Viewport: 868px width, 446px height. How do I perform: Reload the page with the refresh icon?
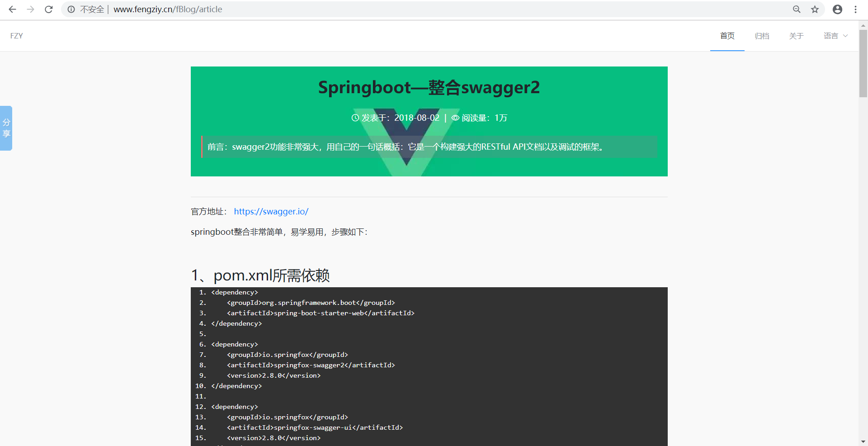tap(49, 9)
